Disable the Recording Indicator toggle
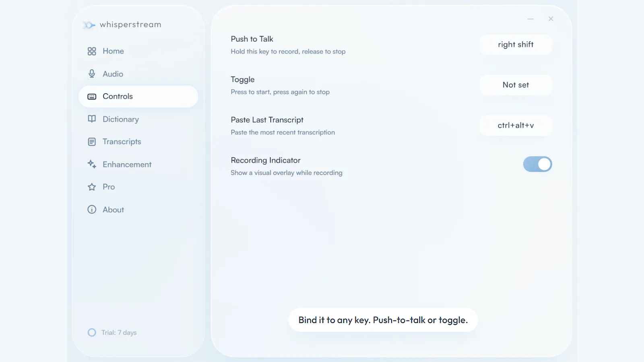This screenshot has width=644, height=362. 537,164
